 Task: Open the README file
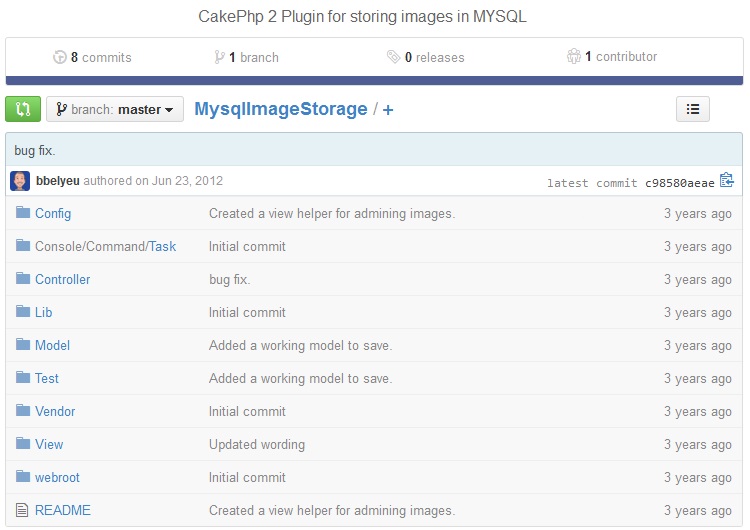[x=63, y=510]
